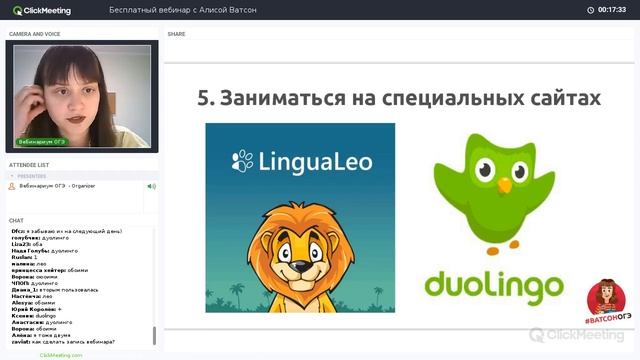Click the ClickMeeting logo in header
This screenshot has height=360, width=640.
[42, 11]
